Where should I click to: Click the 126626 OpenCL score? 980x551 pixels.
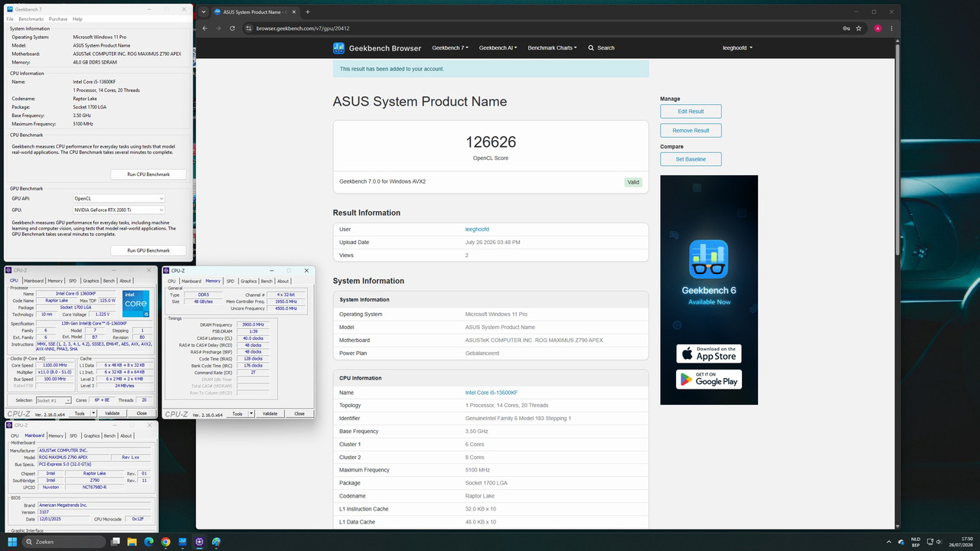click(491, 142)
